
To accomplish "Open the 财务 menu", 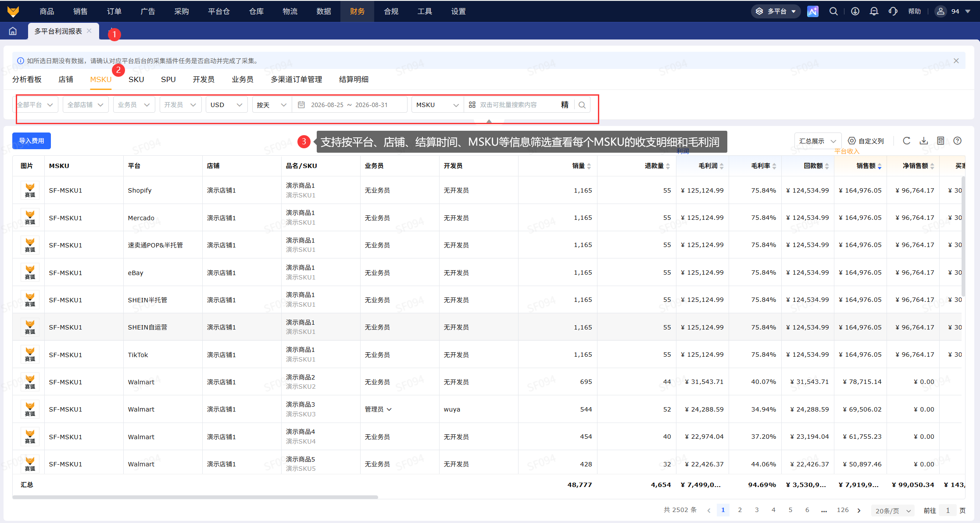I will 357,11.
